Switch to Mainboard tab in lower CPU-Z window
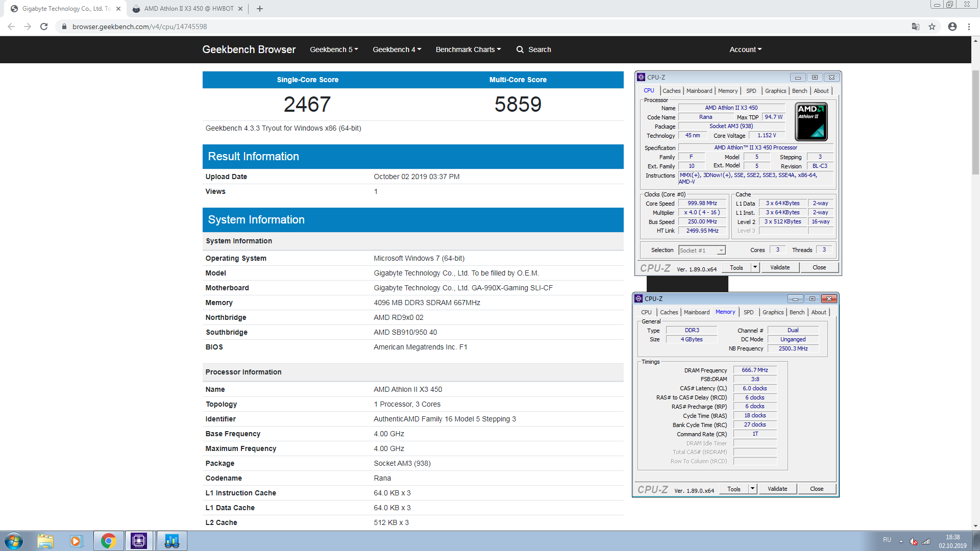Viewport: 980px width, 551px height. click(x=696, y=312)
